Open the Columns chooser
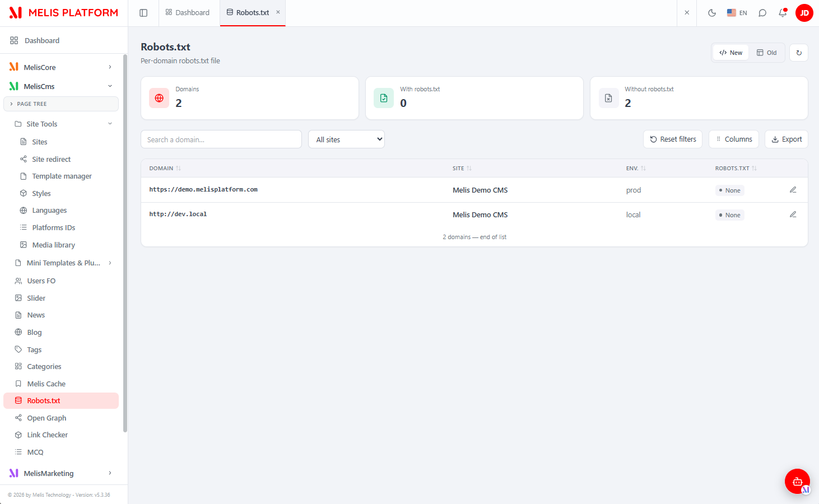 click(734, 139)
